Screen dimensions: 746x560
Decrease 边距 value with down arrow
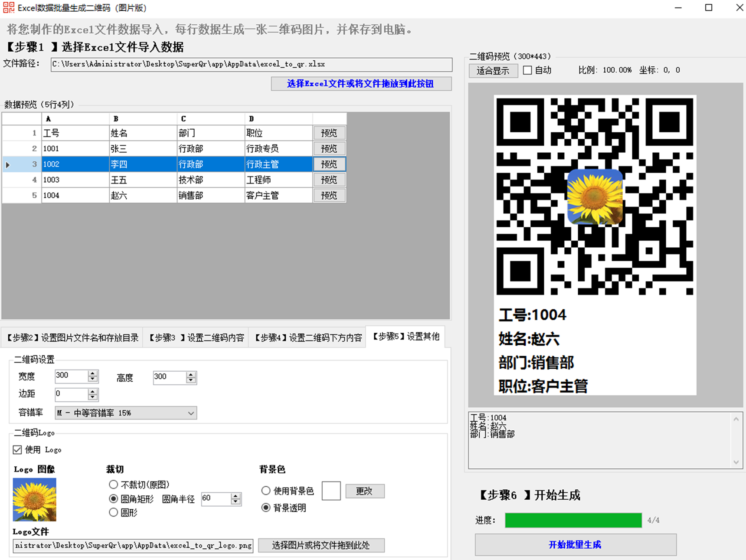click(92, 397)
